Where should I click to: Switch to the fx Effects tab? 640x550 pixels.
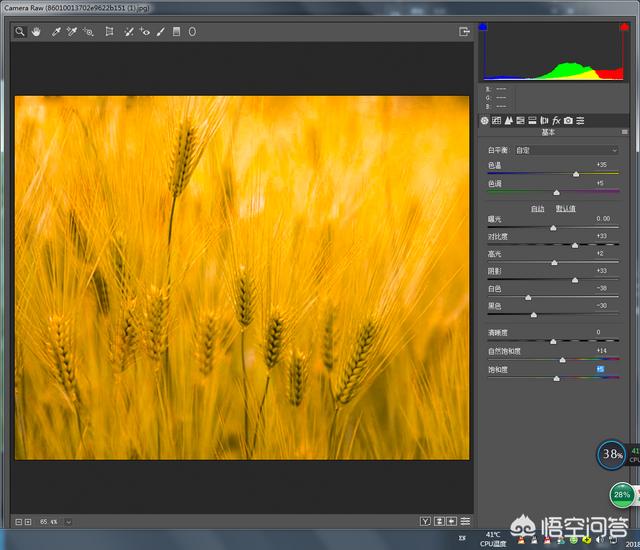556,120
